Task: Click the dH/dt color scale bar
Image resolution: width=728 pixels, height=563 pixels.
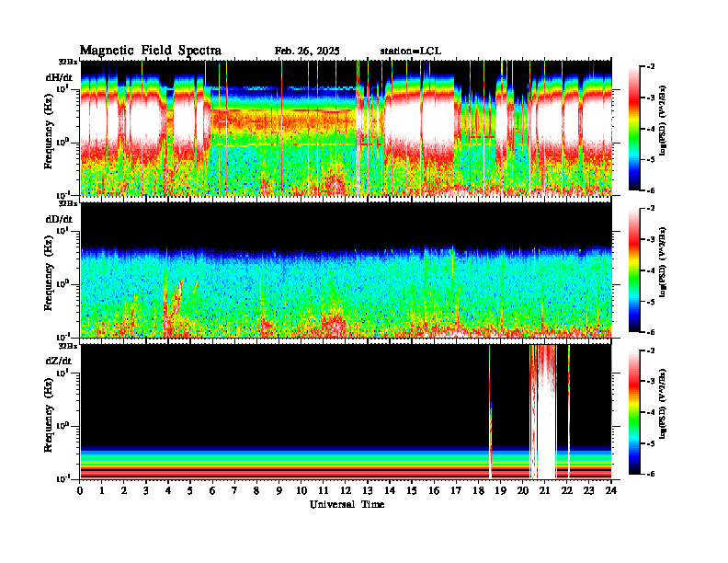Action: [634, 128]
